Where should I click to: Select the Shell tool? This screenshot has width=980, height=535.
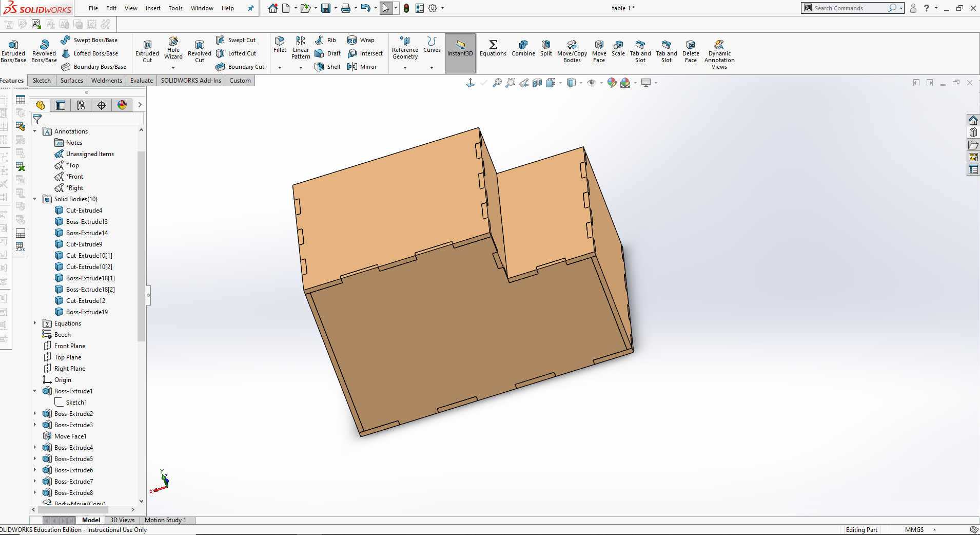327,67
